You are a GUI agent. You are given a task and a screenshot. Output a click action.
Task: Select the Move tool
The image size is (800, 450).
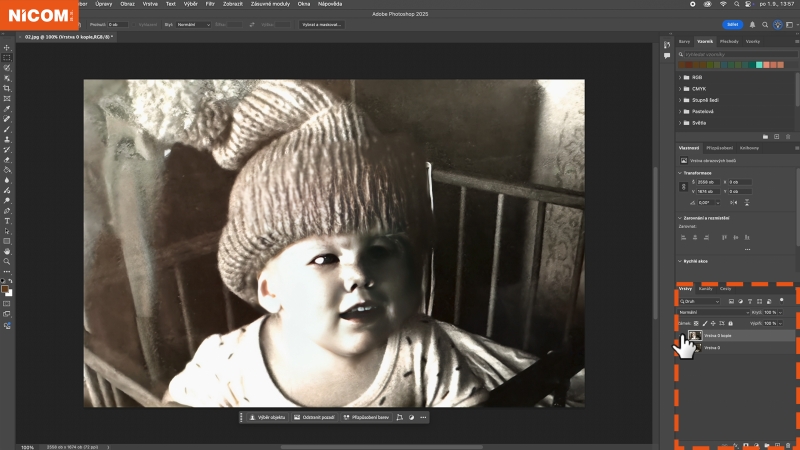click(7, 48)
